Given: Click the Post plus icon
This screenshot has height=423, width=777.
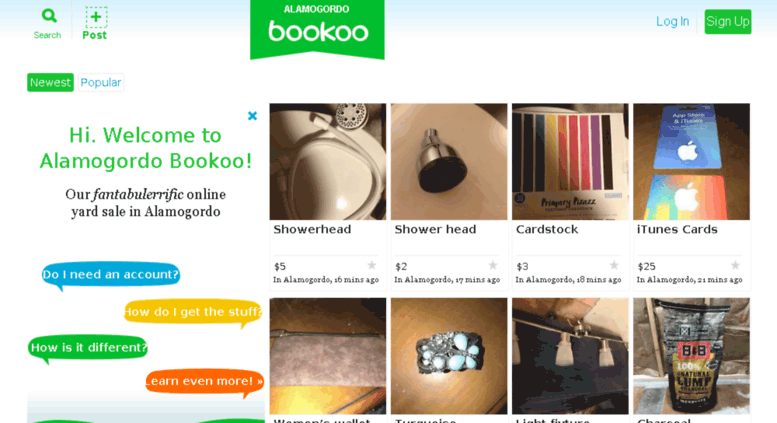Looking at the screenshot, I should tap(96, 17).
